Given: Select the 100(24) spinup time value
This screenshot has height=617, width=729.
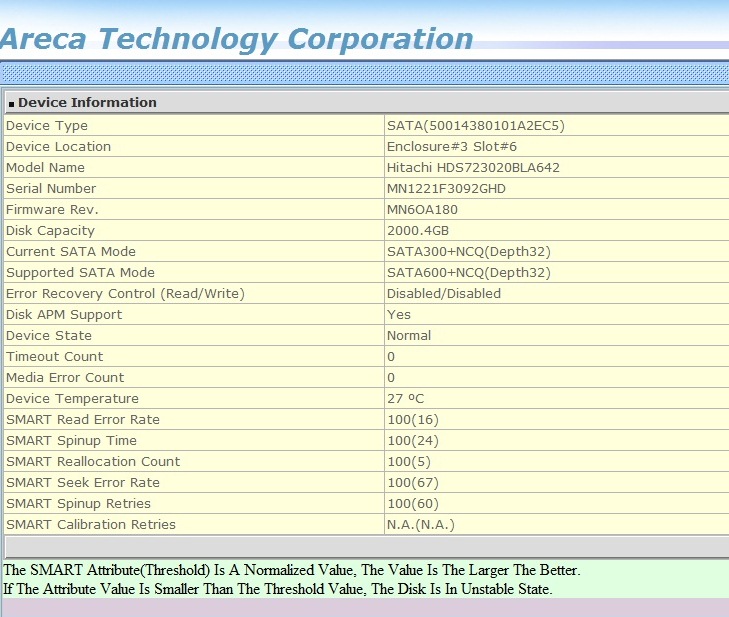Looking at the screenshot, I should [x=413, y=440].
